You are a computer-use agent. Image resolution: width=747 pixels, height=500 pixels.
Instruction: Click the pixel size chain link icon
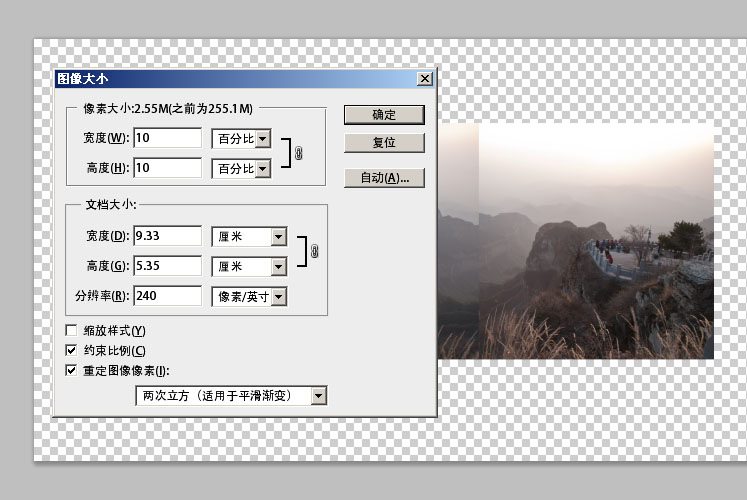pyautogui.click(x=299, y=153)
